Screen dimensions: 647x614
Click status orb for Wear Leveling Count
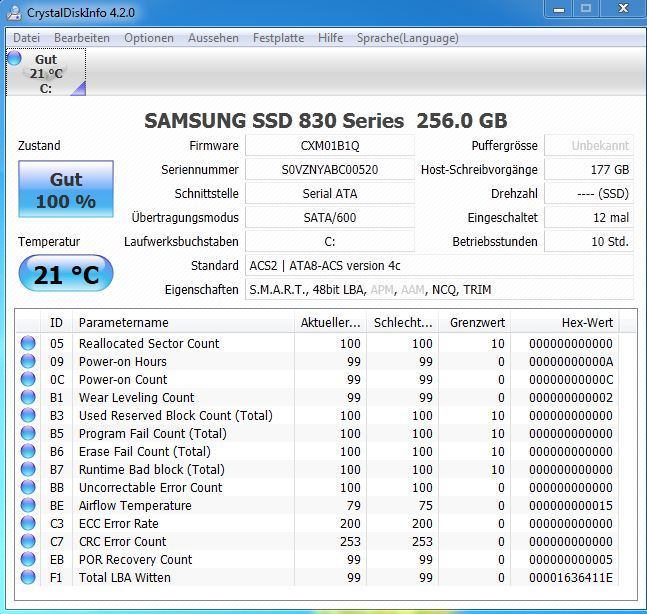pyautogui.click(x=28, y=397)
